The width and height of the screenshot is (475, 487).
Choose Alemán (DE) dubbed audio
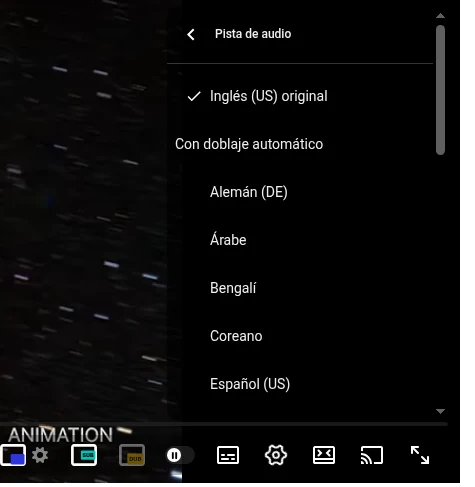300,192
